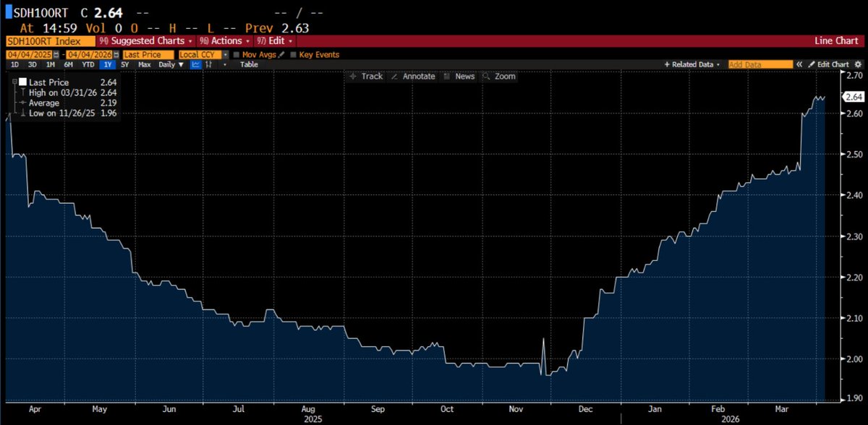This screenshot has width=868, height=425.
Task: Select the 1M time range
Action: point(51,64)
